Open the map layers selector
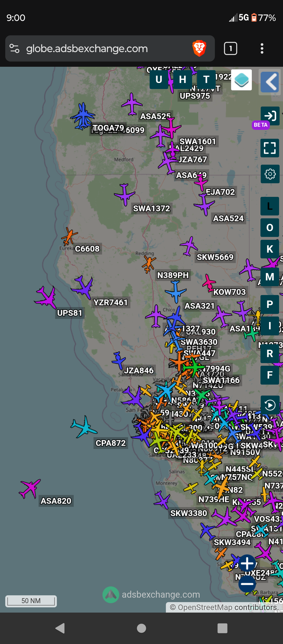This screenshot has height=644, width=283. (241, 80)
